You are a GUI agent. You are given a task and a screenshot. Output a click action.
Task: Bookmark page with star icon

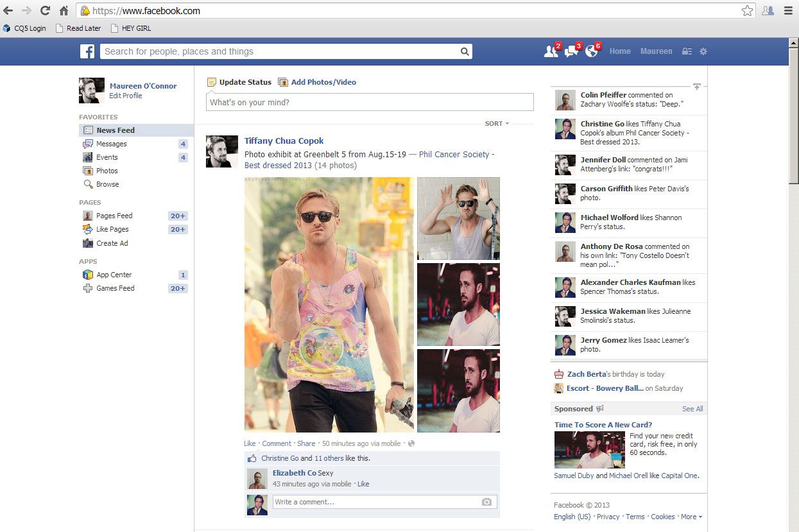tap(747, 11)
